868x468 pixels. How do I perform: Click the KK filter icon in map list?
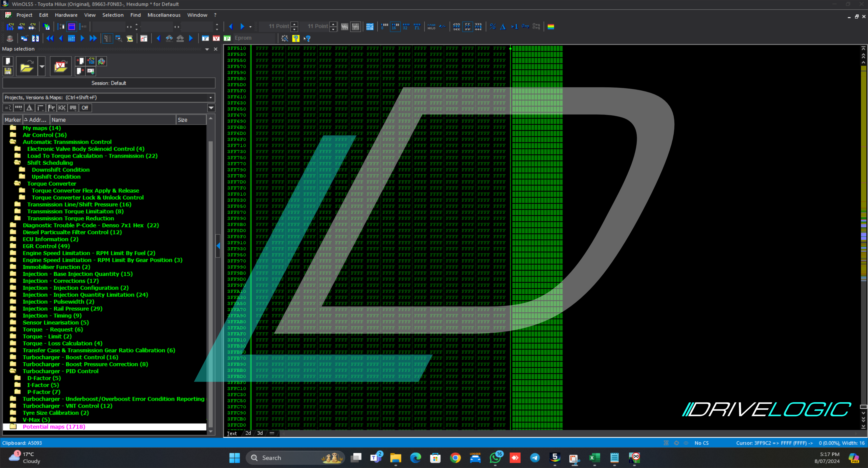pyautogui.click(x=62, y=108)
